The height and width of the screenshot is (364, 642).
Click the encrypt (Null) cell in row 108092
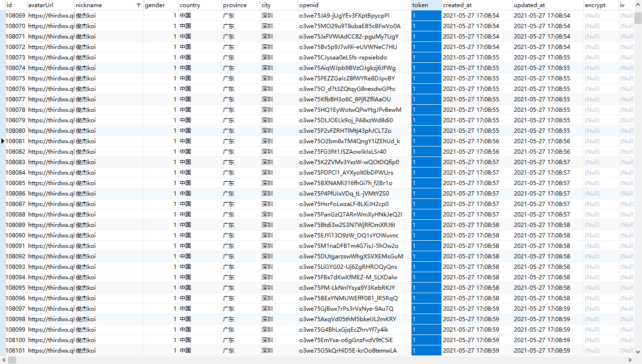pos(601,256)
